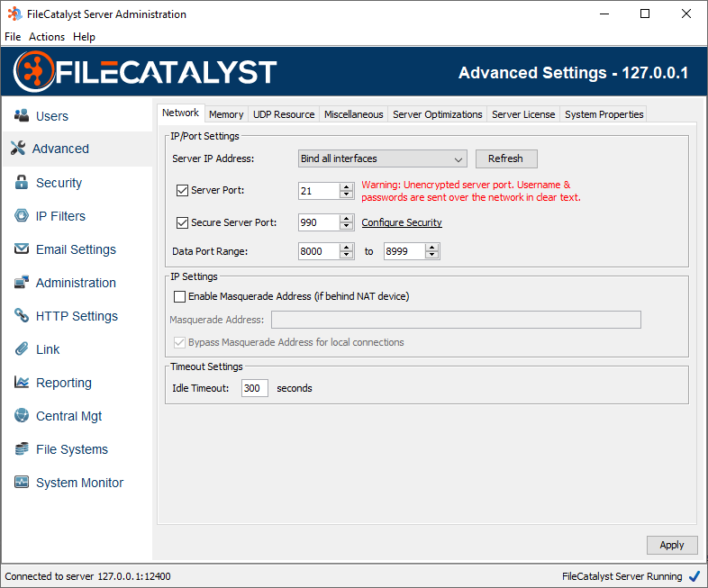The height and width of the screenshot is (588, 708).
Task: Open the IP Filters section label
Action: tap(60, 216)
